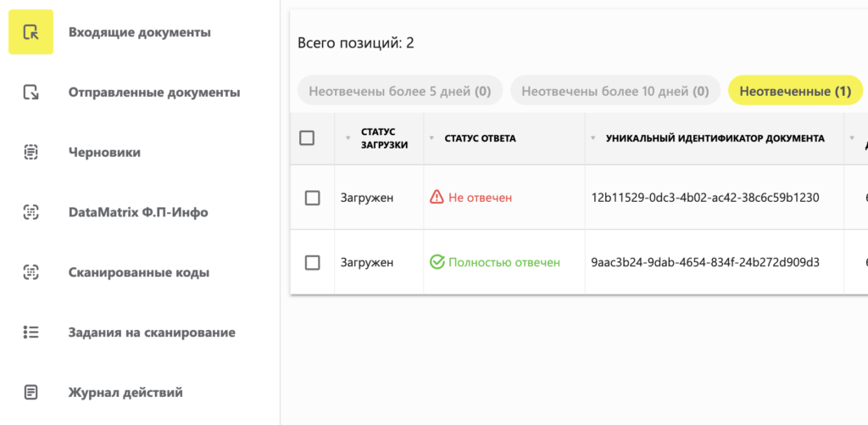Apply the Неотвеченные (1) filter
Viewport: 868px width, 425px height.
click(x=795, y=91)
